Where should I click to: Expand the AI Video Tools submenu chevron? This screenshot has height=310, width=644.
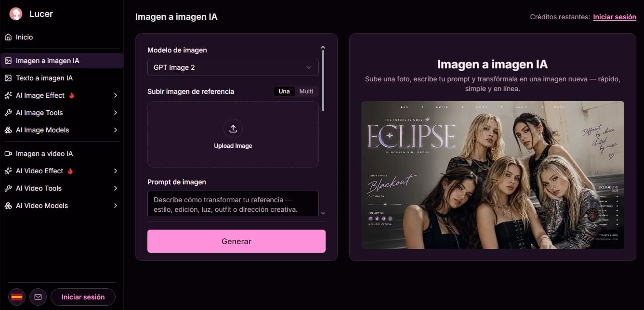(116, 188)
